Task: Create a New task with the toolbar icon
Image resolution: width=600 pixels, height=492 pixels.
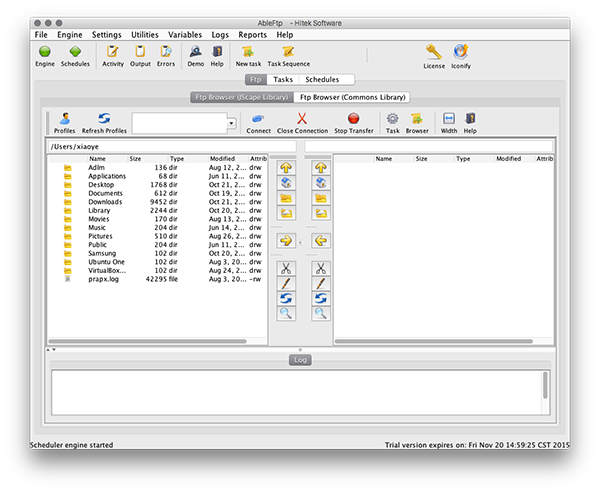Action: (248, 52)
